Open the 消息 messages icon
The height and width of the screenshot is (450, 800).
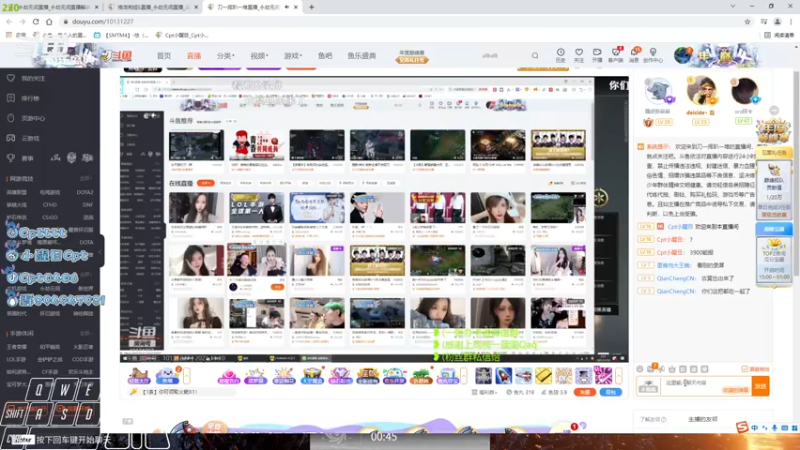[x=635, y=55]
